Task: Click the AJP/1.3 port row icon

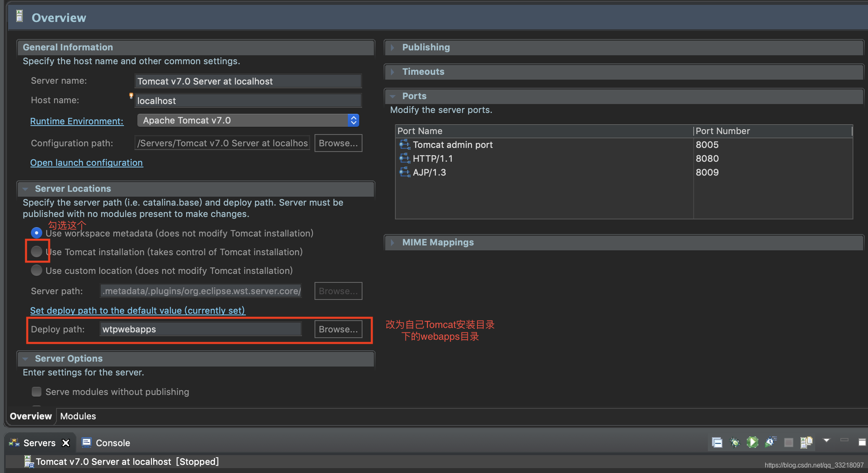Action: (x=404, y=172)
